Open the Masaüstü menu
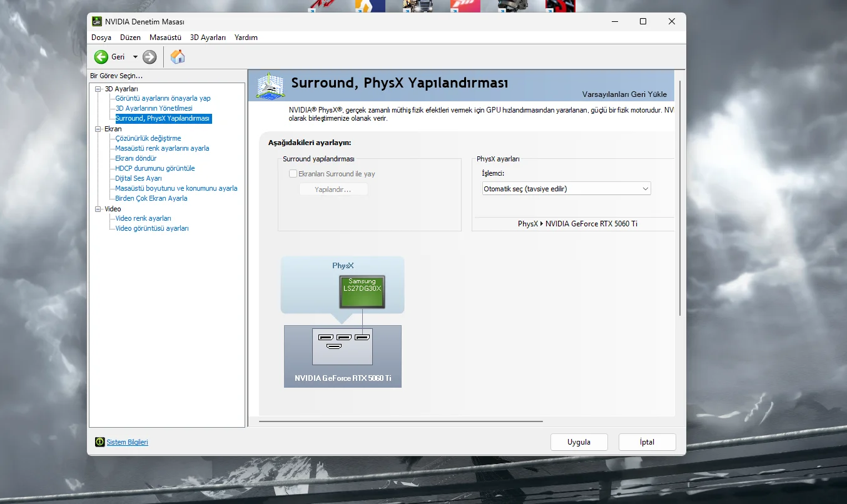 (165, 38)
